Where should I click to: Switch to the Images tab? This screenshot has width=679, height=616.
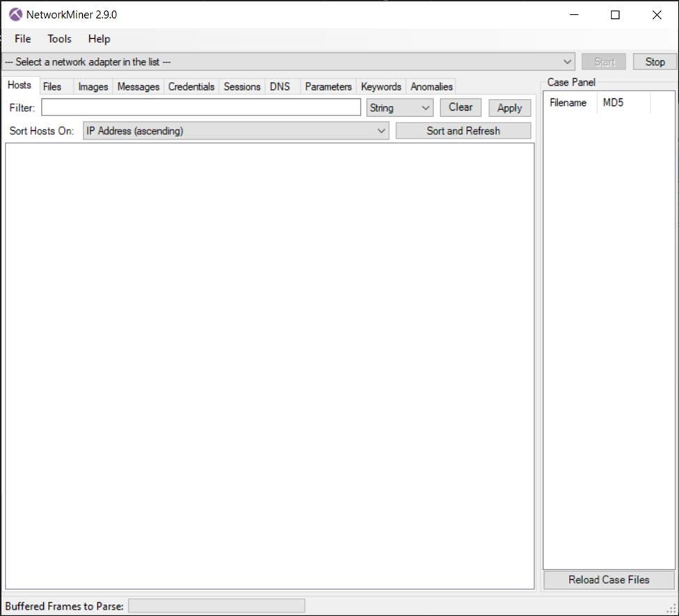(x=93, y=87)
